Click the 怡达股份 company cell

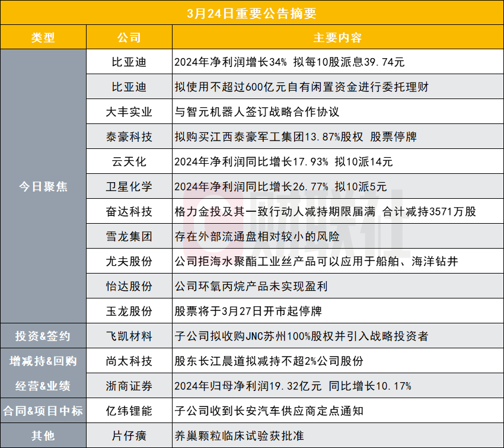(x=129, y=286)
